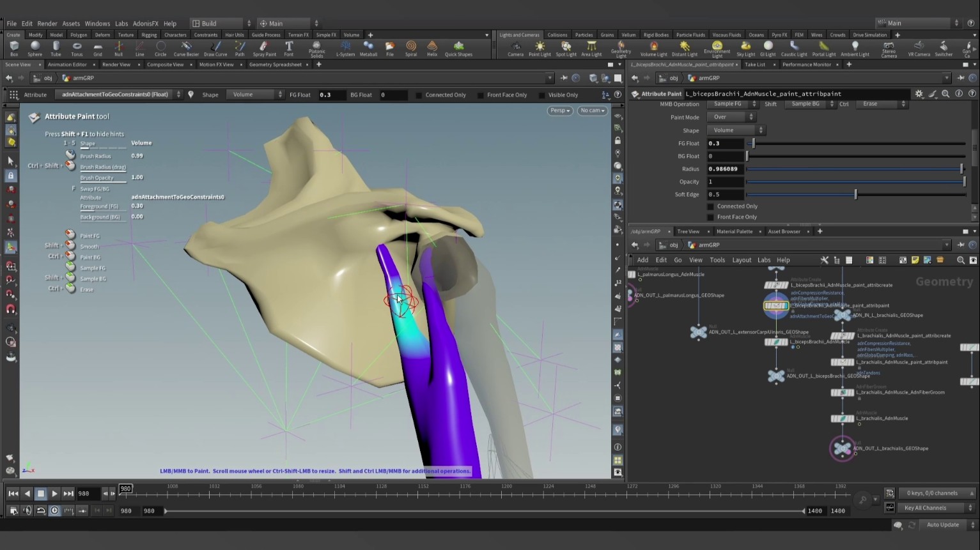Open the Paint Mode dropdown
The width and height of the screenshot is (980, 550).
pos(731,117)
